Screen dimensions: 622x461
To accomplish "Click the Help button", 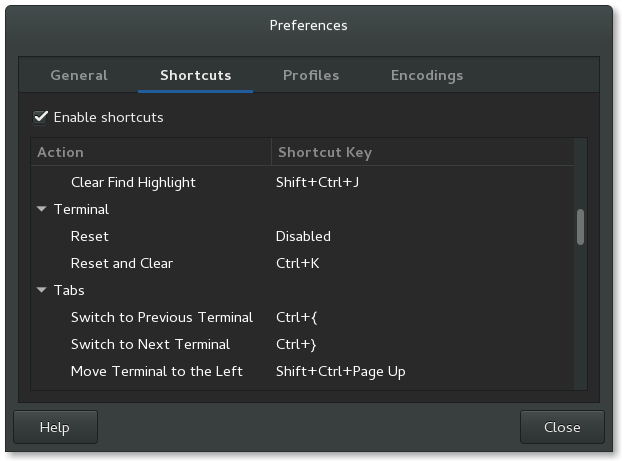I will [x=55, y=427].
